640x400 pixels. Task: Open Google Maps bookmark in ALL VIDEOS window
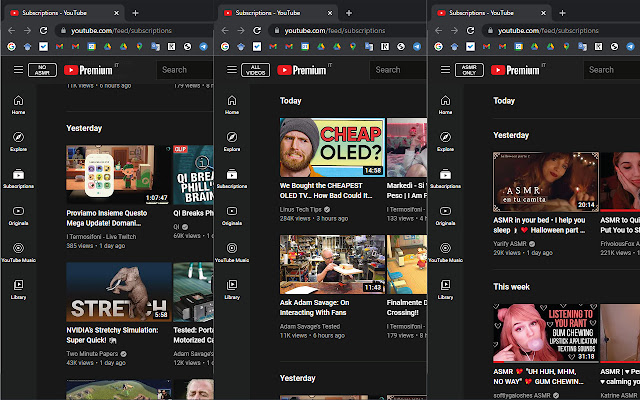tap(353, 47)
